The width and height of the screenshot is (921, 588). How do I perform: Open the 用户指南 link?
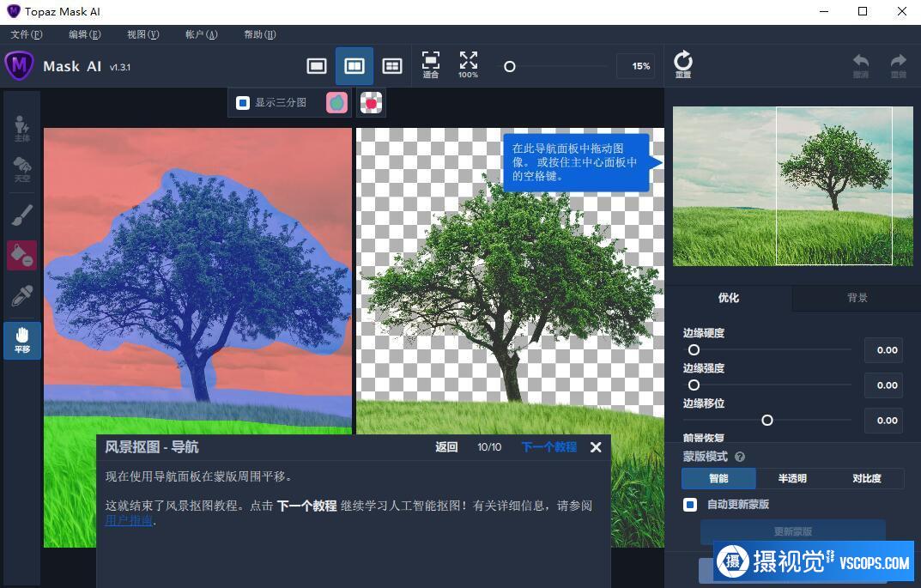(130, 520)
